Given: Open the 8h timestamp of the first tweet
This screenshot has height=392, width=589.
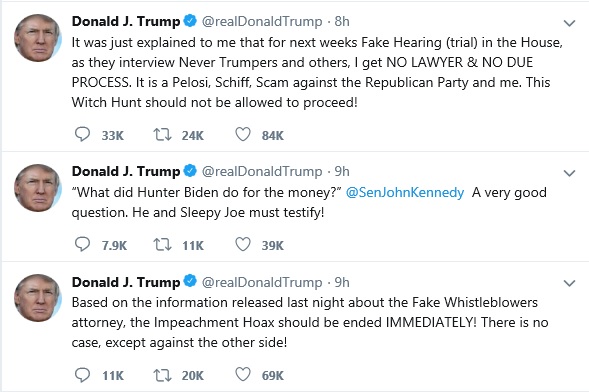Looking at the screenshot, I should (x=342, y=21).
